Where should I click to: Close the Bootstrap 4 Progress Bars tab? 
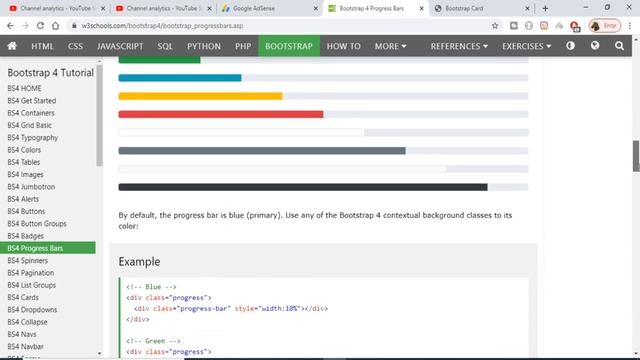coord(422,8)
